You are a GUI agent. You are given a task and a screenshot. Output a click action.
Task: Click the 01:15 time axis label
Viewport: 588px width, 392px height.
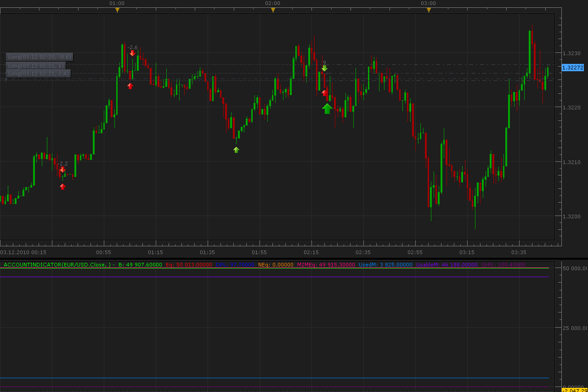[x=155, y=252]
